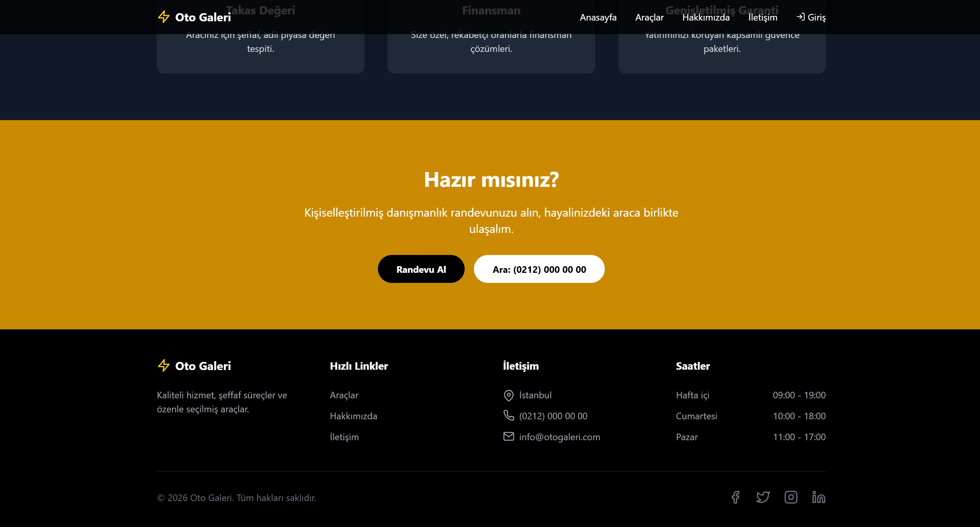980x527 pixels.
Task: Click the Giriş login arrow icon
Action: 800,17
